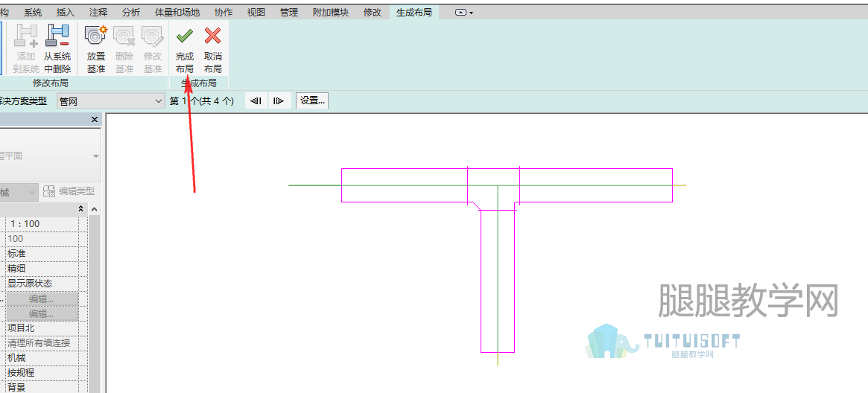
Task: Open the 视图 ribbon tab
Action: 256,12
